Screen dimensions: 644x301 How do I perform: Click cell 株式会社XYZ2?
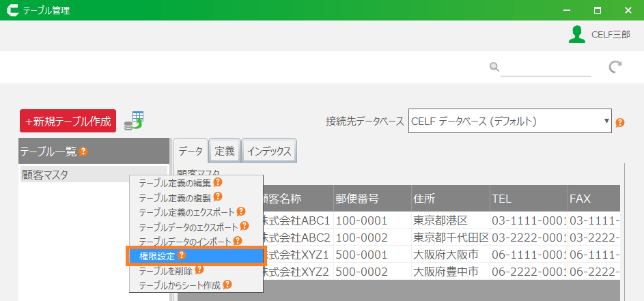pyautogui.click(x=298, y=272)
